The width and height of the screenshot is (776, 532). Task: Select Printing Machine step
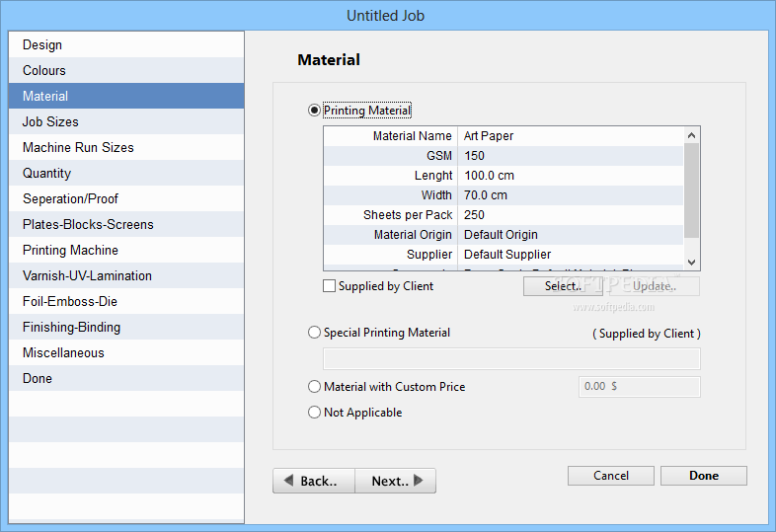[x=126, y=250]
